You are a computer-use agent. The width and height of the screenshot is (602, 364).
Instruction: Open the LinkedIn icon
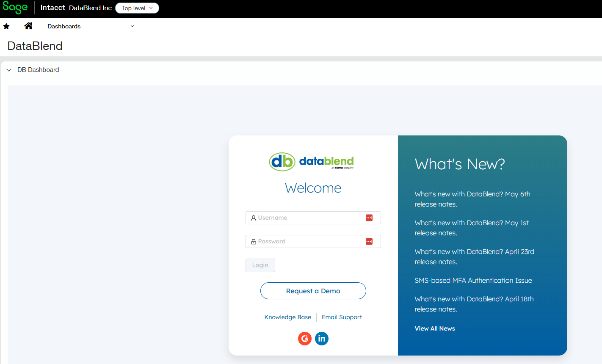pyautogui.click(x=322, y=339)
